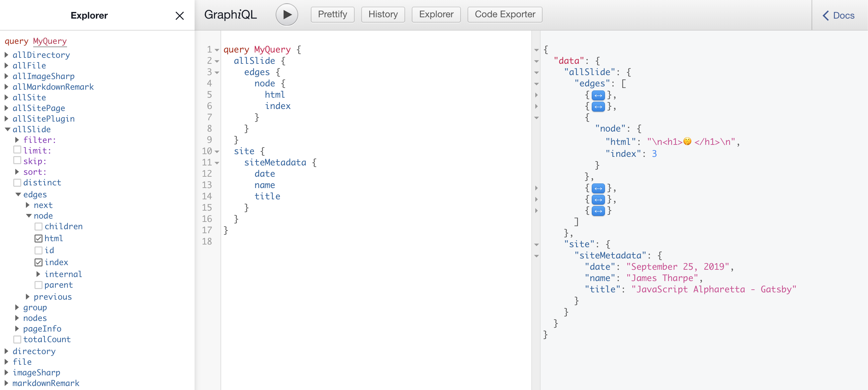Click fold arrow next to line 2

click(x=217, y=61)
